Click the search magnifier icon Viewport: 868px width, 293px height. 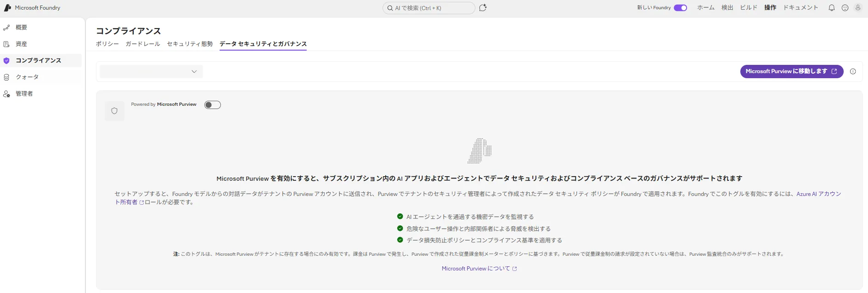[390, 8]
